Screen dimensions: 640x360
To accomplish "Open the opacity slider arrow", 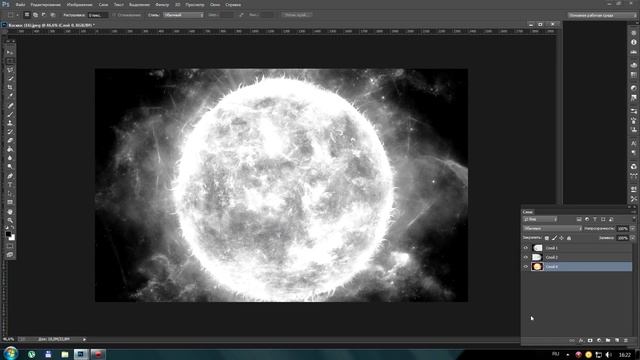I will point(633,229).
